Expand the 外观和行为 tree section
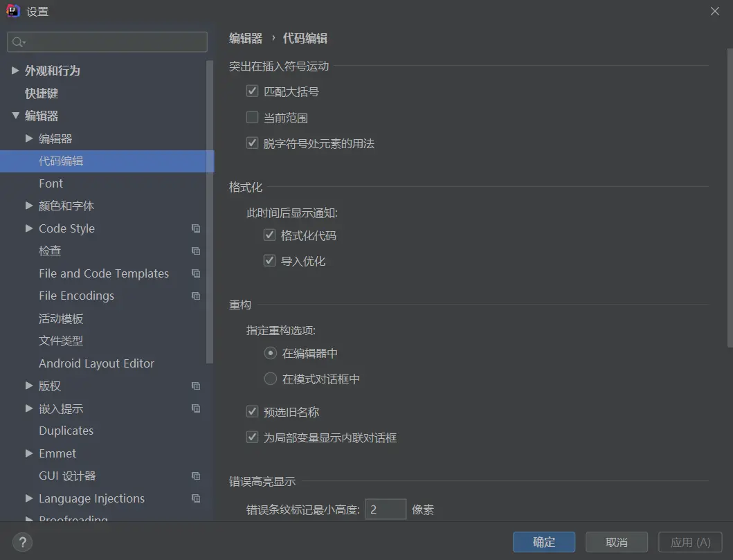The height and width of the screenshot is (560, 733). (15, 71)
